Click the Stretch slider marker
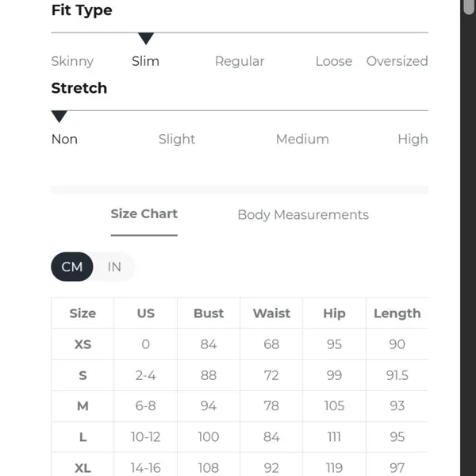Viewport: 476px width, 476px height. pos(59,117)
